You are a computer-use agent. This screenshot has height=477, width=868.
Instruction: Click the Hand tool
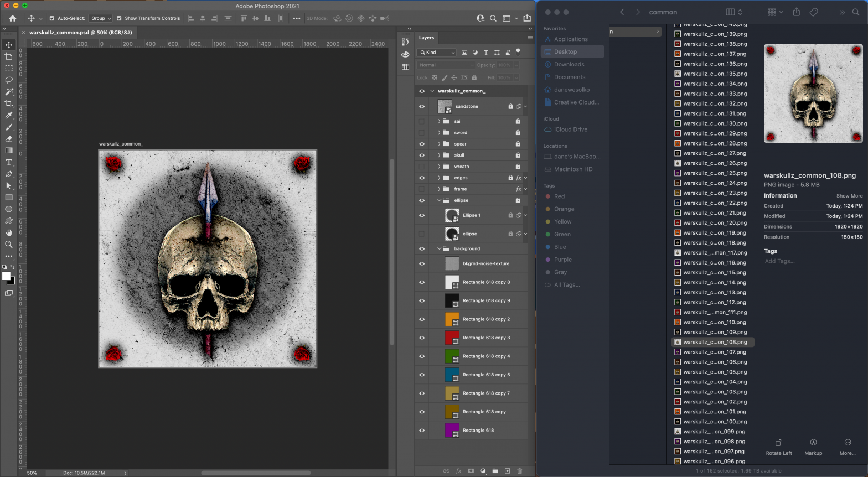(x=9, y=232)
